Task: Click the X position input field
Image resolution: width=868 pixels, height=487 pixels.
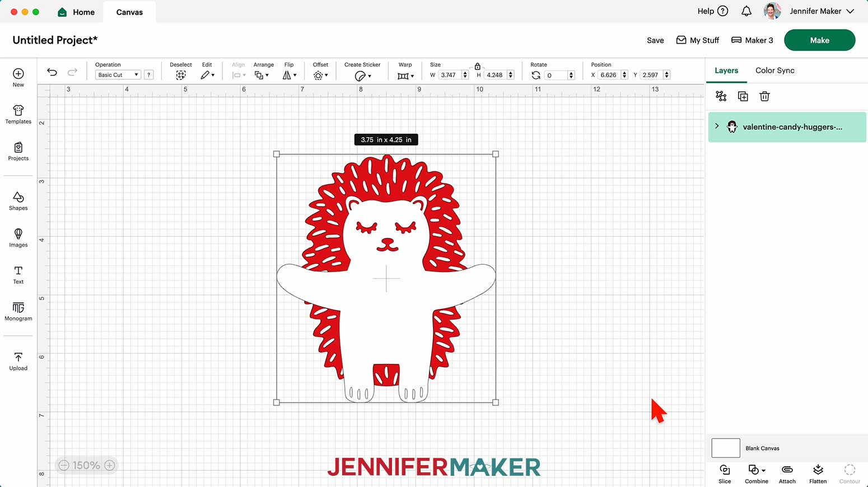Action: pyautogui.click(x=609, y=75)
